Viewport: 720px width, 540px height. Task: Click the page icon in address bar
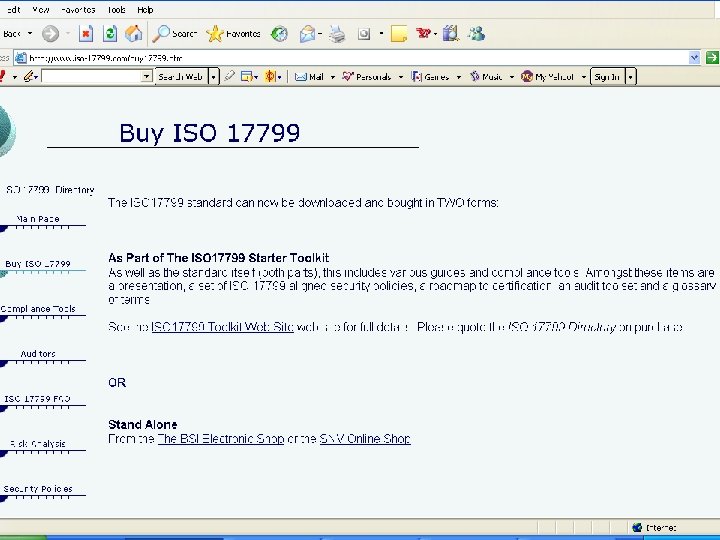(21, 58)
